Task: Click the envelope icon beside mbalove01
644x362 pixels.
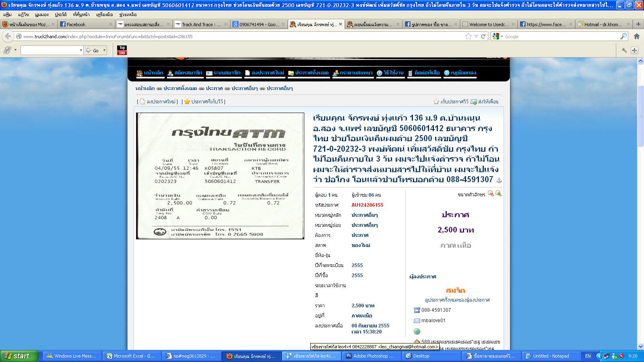Action: pyautogui.click(x=417, y=321)
